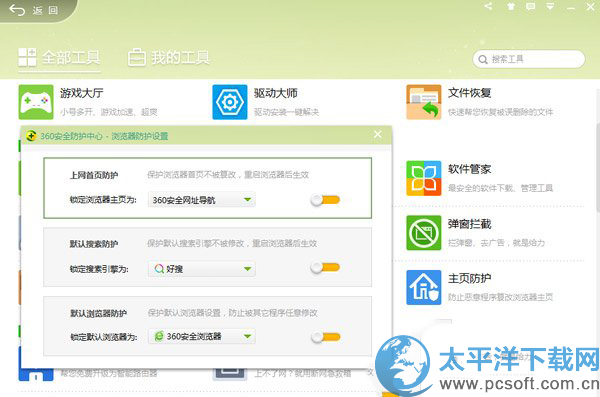Toggle the 默认浏览器防护 default browser switch
Viewport: 600px width, 397px height.
pos(325,337)
